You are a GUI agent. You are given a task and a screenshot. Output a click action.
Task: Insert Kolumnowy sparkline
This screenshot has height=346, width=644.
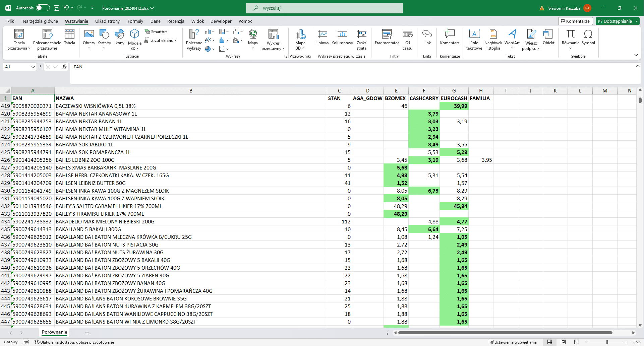pos(342,37)
